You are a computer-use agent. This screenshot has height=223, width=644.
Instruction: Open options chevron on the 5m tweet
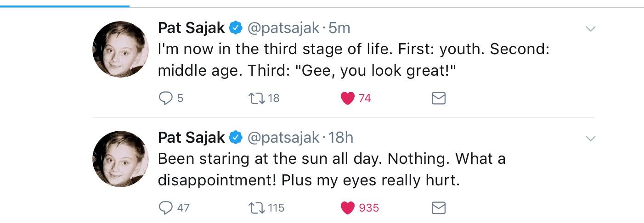[x=591, y=29]
